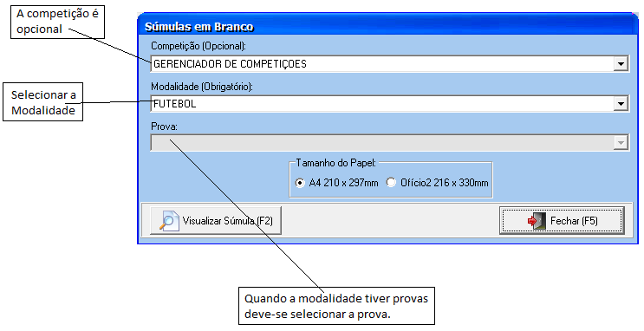Click the Modalidade (Obrigatório) label
Viewport: 644px width, 331px height.
click(x=202, y=87)
